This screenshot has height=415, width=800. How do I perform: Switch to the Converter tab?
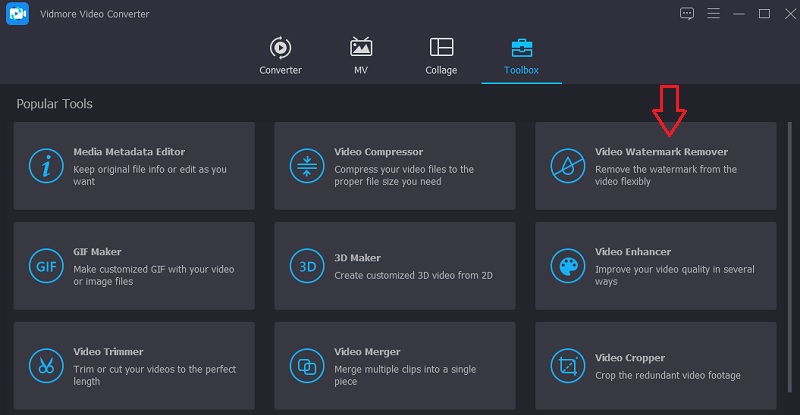click(x=280, y=56)
